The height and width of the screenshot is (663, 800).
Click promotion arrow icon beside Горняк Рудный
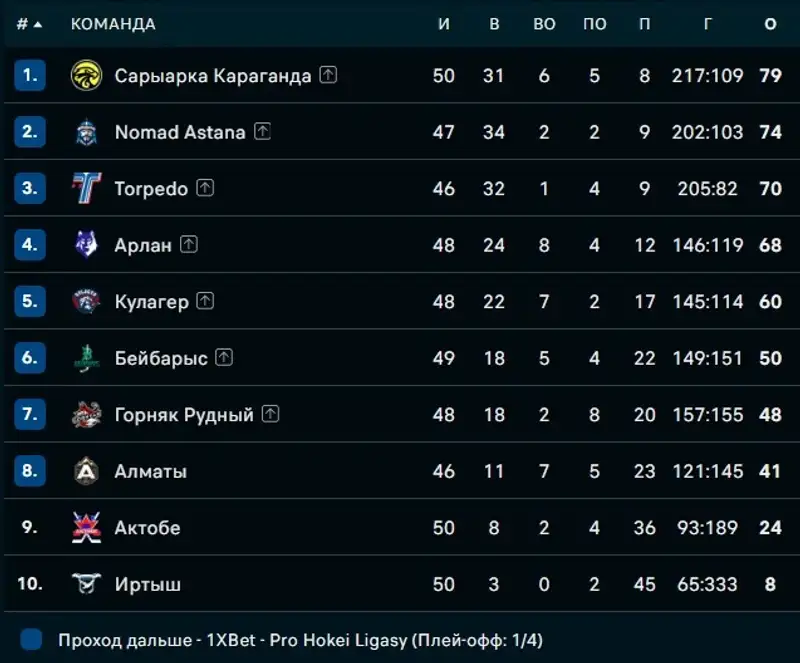[270, 414]
